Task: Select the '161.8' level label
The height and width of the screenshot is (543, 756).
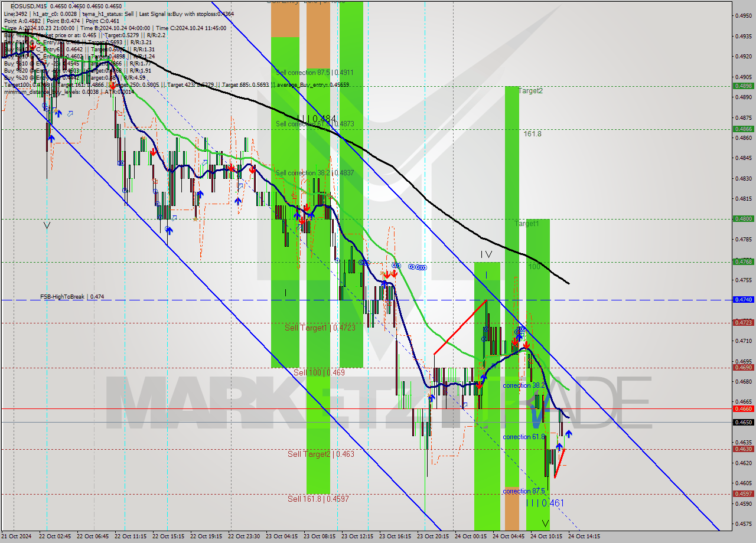Action: click(532, 134)
